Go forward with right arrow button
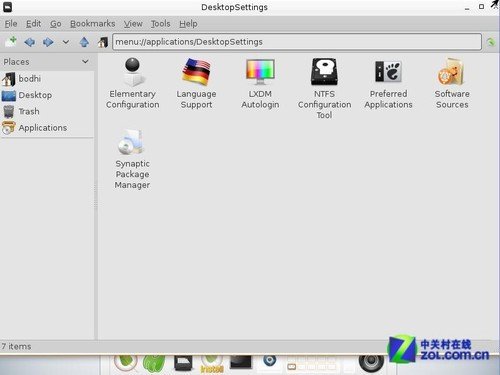Screen dimensions: 500x375 click(x=48, y=42)
